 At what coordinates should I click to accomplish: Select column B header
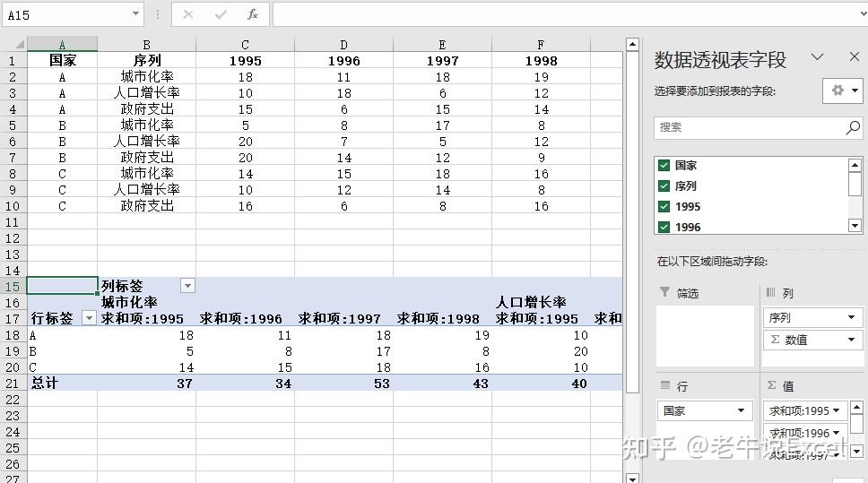click(x=146, y=44)
